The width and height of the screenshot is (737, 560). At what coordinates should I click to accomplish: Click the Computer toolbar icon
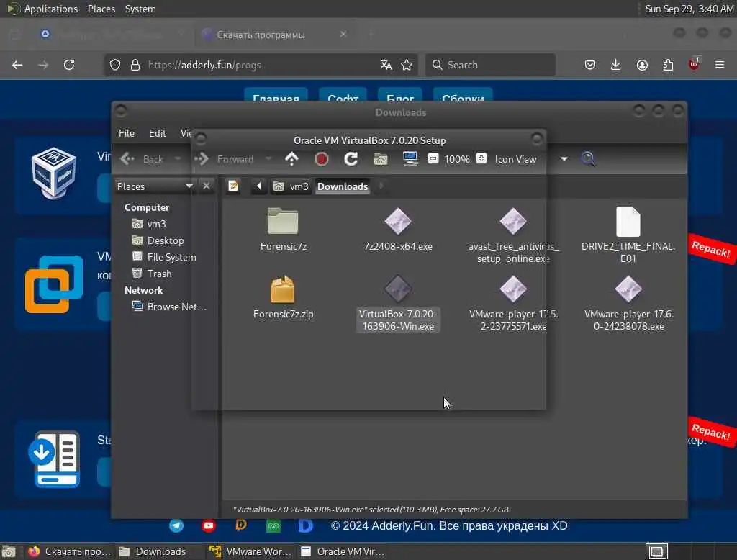[410, 159]
